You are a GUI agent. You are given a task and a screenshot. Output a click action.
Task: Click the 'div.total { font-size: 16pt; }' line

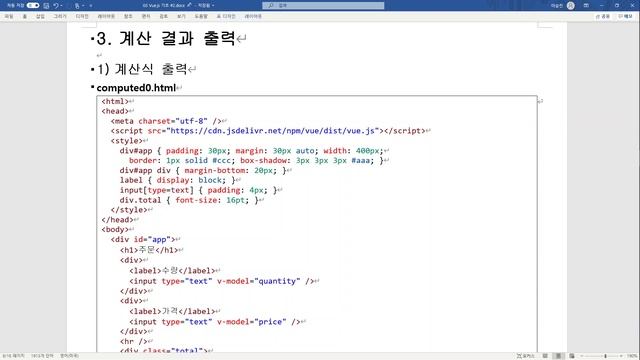pos(189,200)
